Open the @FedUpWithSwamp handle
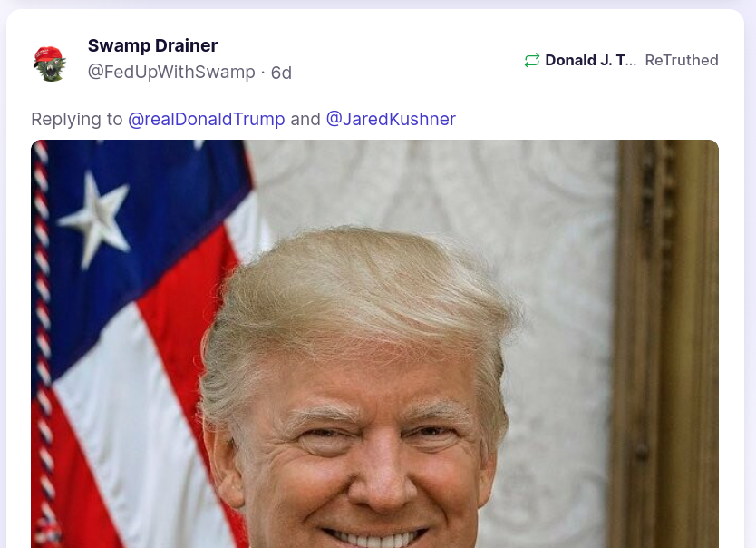756x548 pixels. tap(171, 72)
